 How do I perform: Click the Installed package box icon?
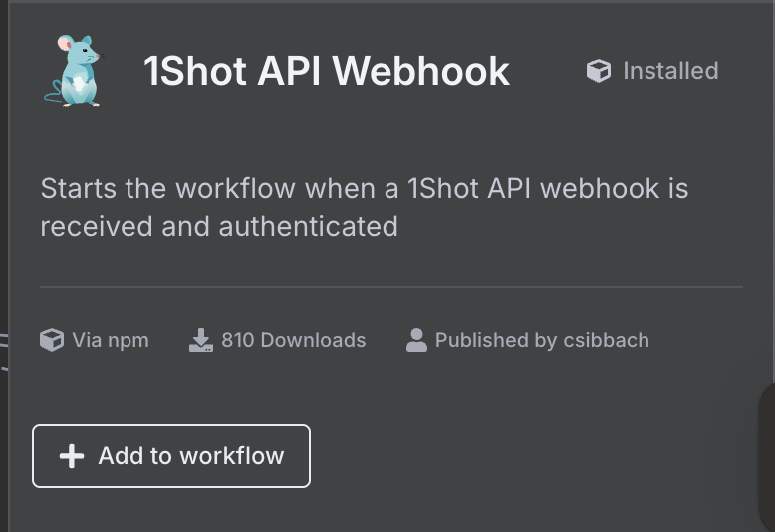coord(599,70)
